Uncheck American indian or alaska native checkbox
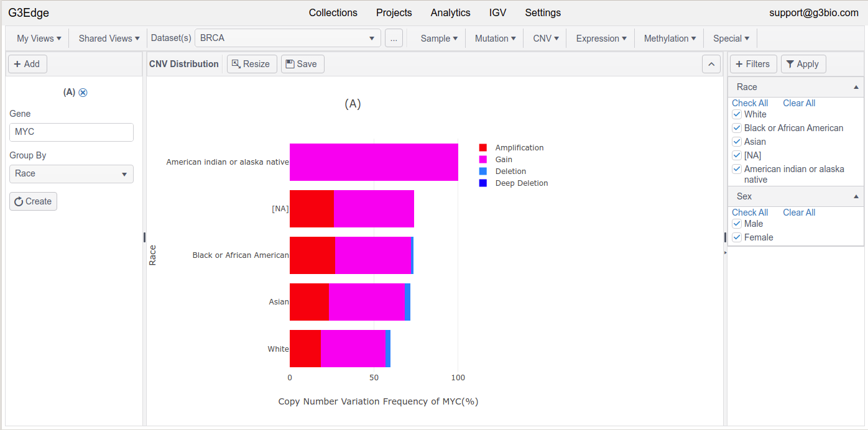The image size is (868, 430). click(737, 169)
